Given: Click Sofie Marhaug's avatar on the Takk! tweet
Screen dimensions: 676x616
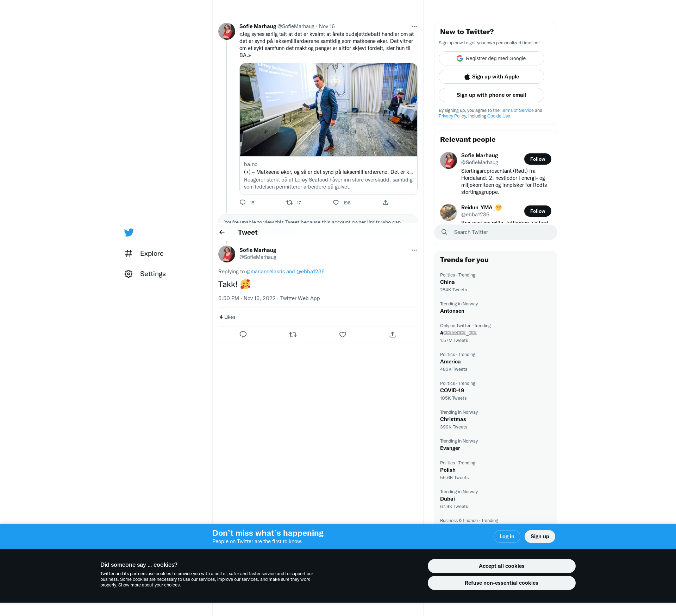Looking at the screenshot, I should 227,254.
